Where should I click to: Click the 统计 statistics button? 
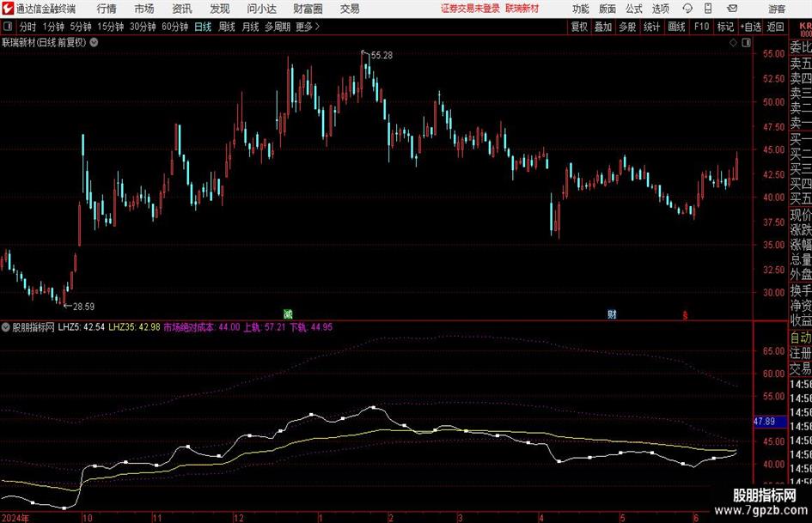point(651,27)
